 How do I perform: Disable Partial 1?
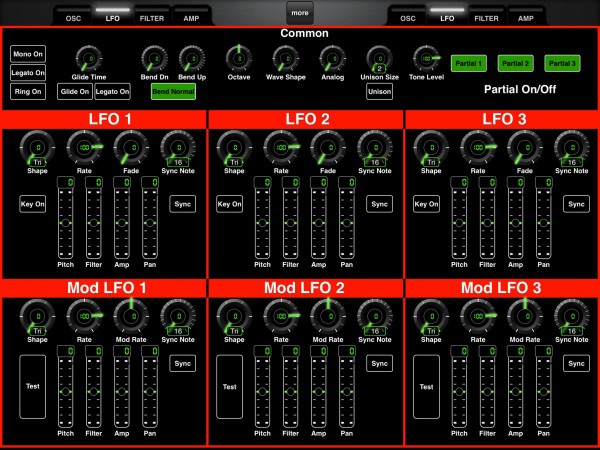468,63
